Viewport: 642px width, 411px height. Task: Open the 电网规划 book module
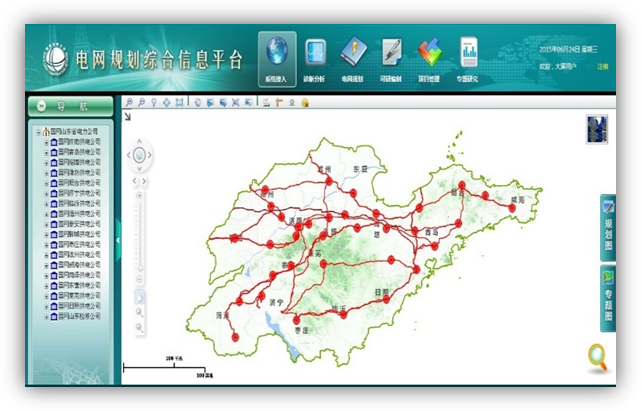pyautogui.click(x=353, y=59)
